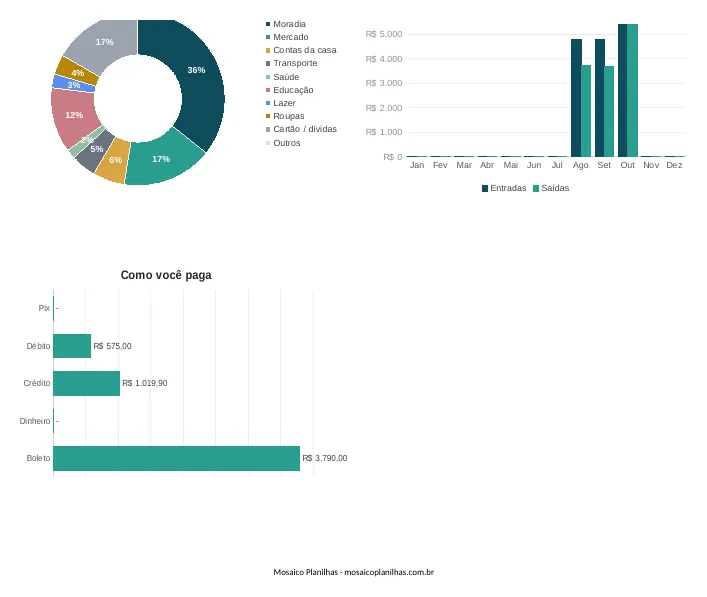Image resolution: width=707 pixels, height=597 pixels.
Task: Click the Ago Saídas teal bar
Action: point(586,111)
